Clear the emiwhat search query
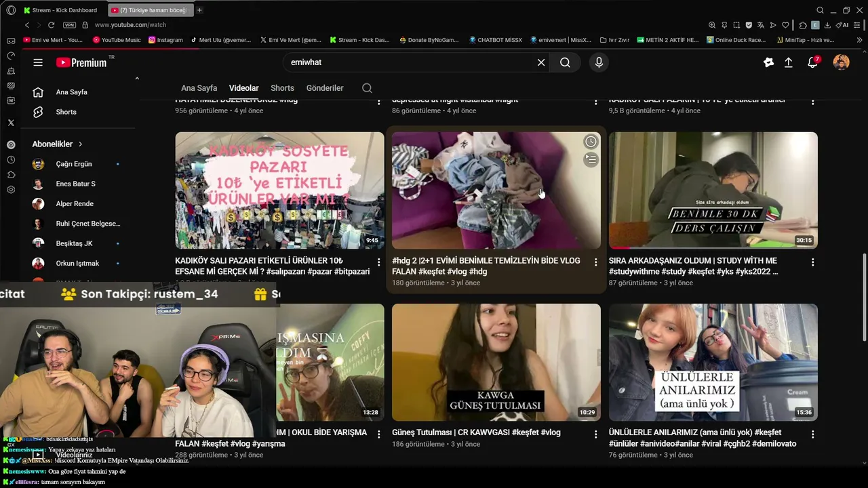This screenshot has width=868, height=488. tap(541, 62)
